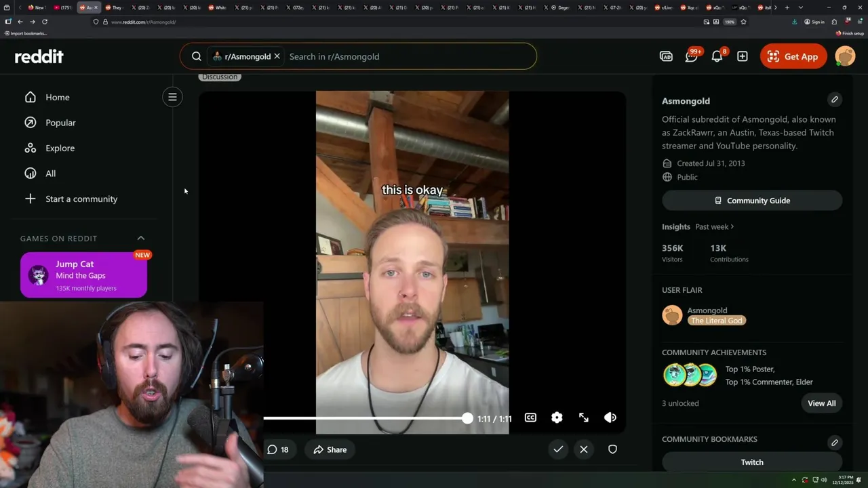The height and width of the screenshot is (488, 868).
Task: Mute the video volume
Action: click(x=610, y=418)
